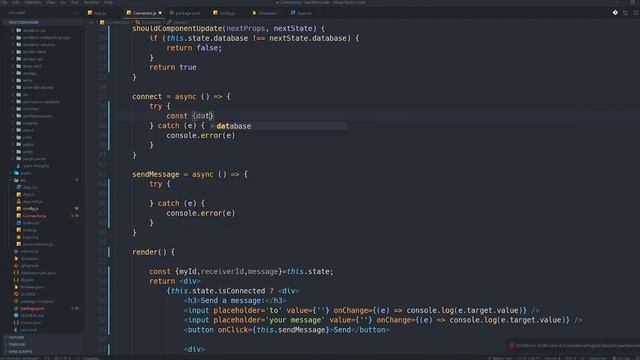Image resolution: width=640 pixels, height=360 pixels.
Task: Click the error notification icon at bottom right
Action: tap(512, 346)
